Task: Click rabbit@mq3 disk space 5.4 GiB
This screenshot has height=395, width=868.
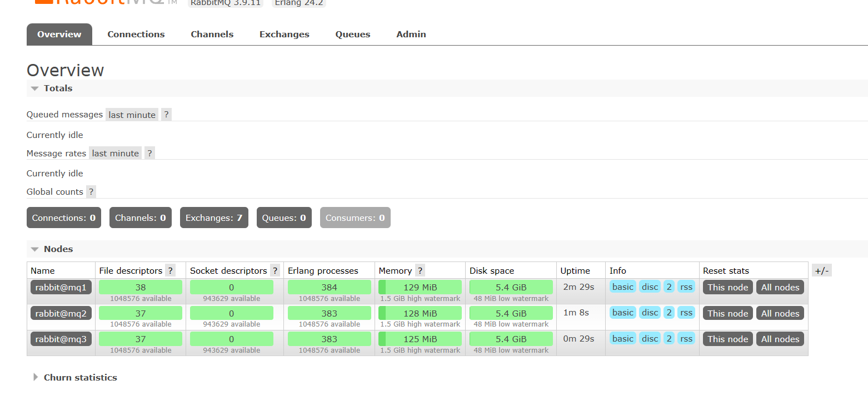Action: pos(511,339)
